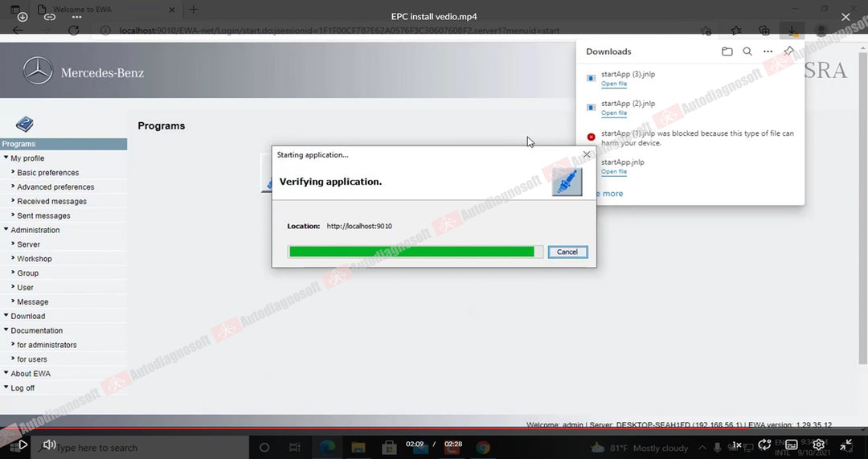This screenshot has height=459, width=868.
Task: Open the browser profile avatar icon
Action: coord(821,31)
